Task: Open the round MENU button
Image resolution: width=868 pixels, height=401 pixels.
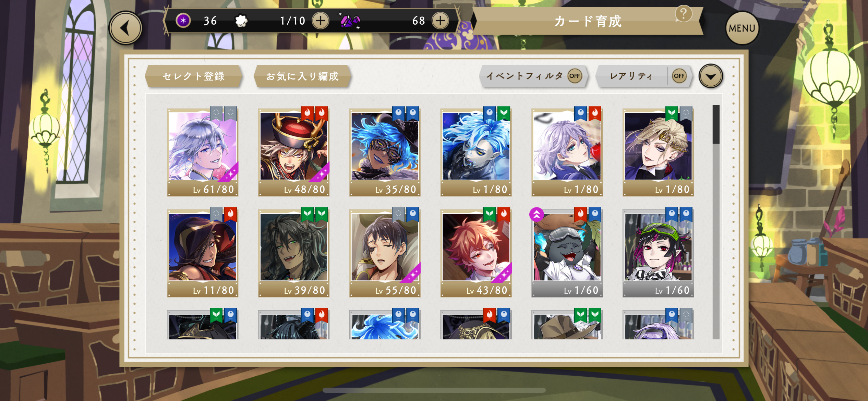Action: 742,28
